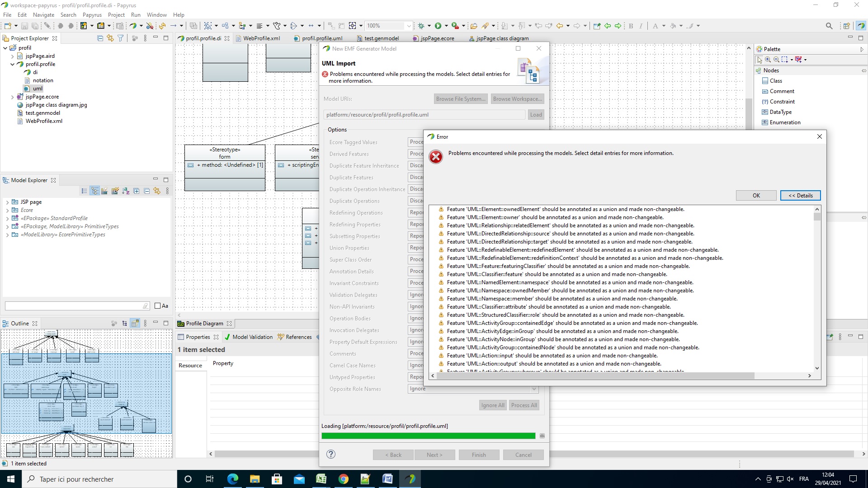Switch to the WebProfile.xml editor tab

(x=257, y=38)
